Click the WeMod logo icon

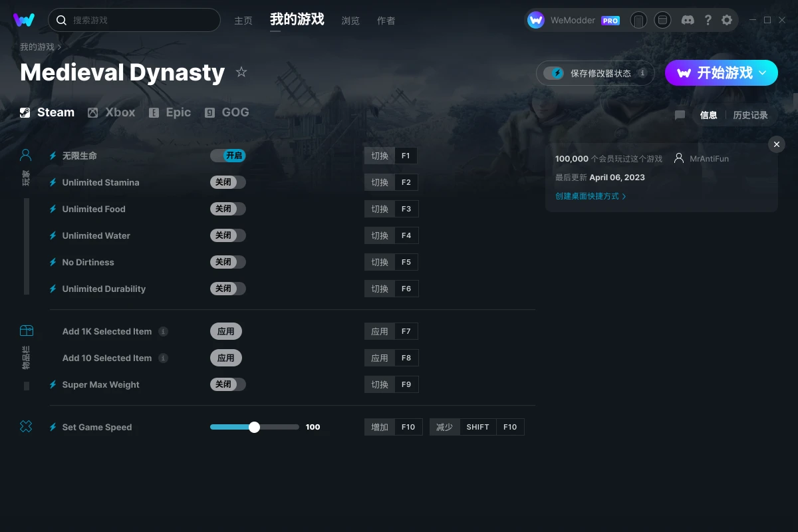(24, 20)
